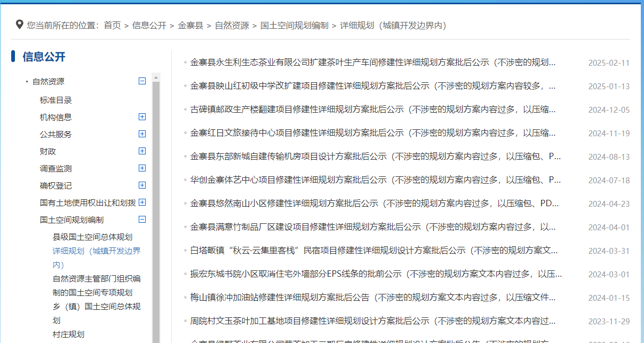
Task: Select 县级国土空间总体规划 sidebar item
Action: (92, 237)
